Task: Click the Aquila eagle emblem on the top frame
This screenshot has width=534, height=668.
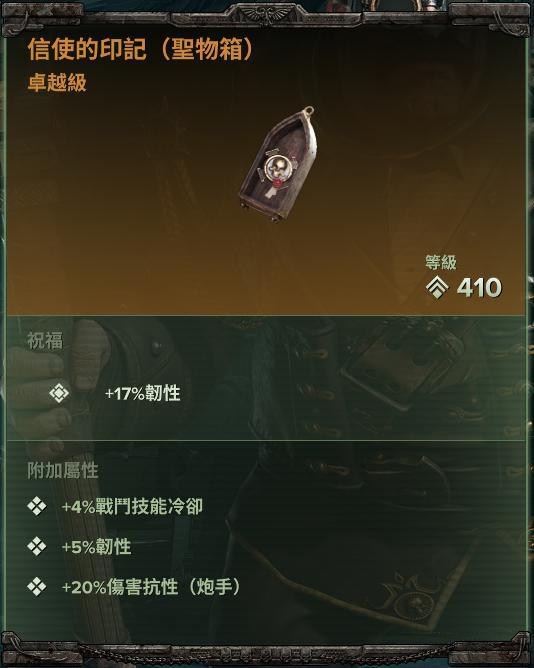Action: [x=267, y=14]
